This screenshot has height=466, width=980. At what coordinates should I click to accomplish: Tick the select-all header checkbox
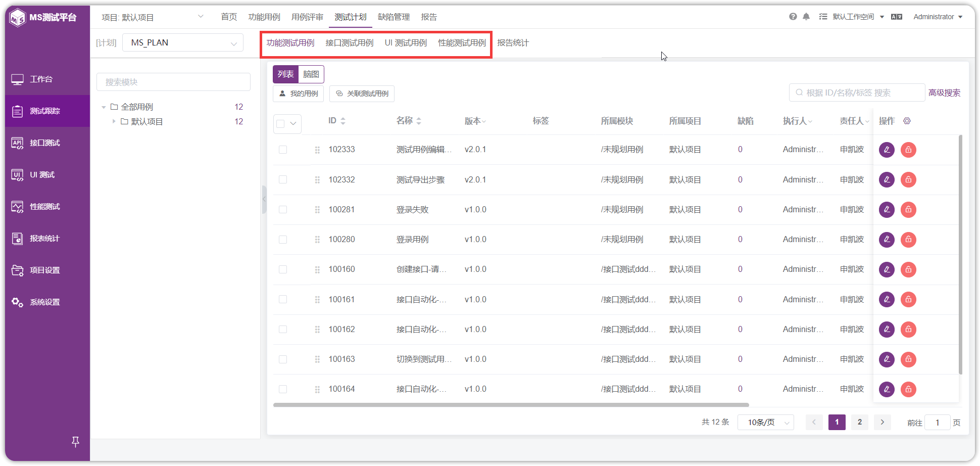280,123
